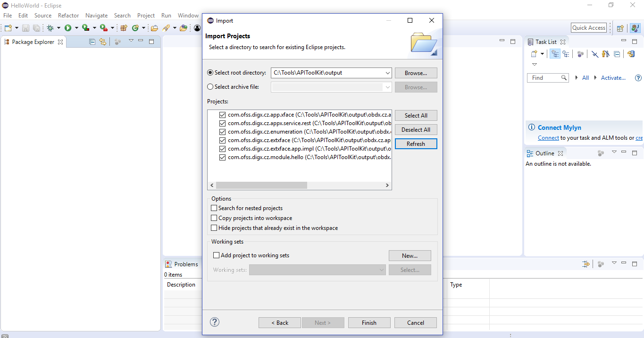Image resolution: width=644 pixels, height=338 pixels.
Task: Click Collapse All icon in Task List
Action: (617, 54)
